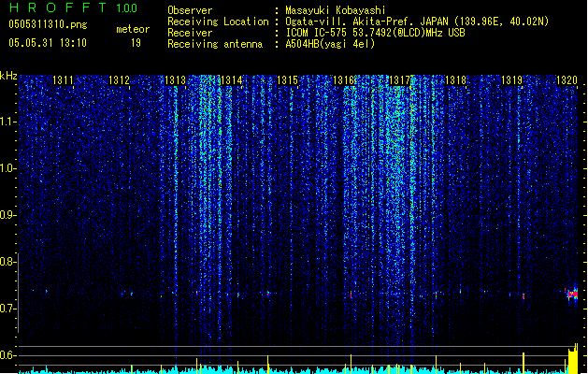Click the 1316 time axis marker
Viewport: 588px width, 374px height.
(x=343, y=79)
